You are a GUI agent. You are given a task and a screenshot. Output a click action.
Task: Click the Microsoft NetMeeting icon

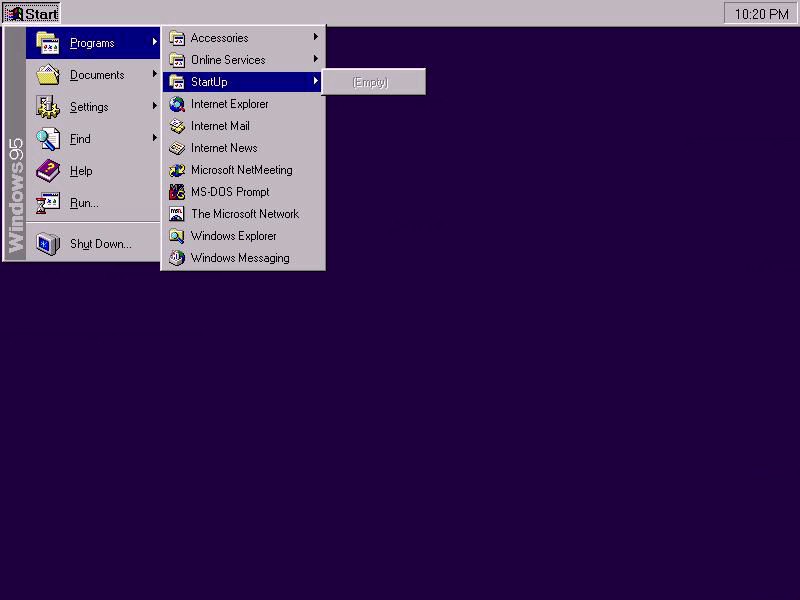[177, 170]
